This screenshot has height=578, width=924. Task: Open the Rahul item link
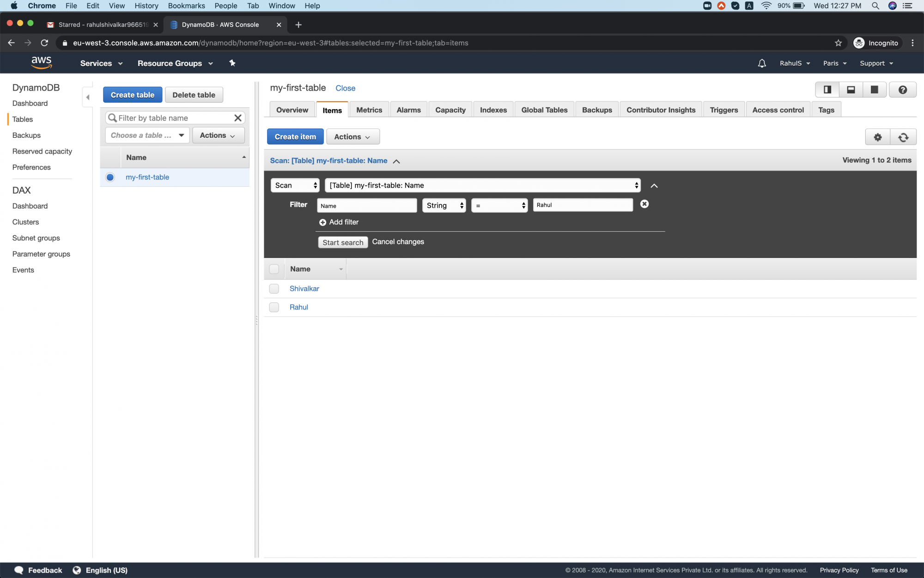click(298, 307)
